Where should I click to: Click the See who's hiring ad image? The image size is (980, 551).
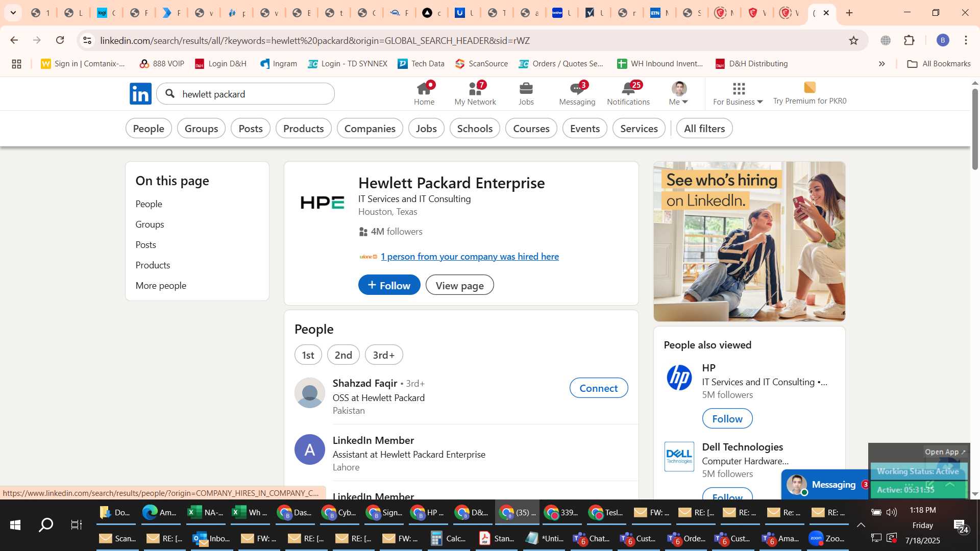coord(749,241)
